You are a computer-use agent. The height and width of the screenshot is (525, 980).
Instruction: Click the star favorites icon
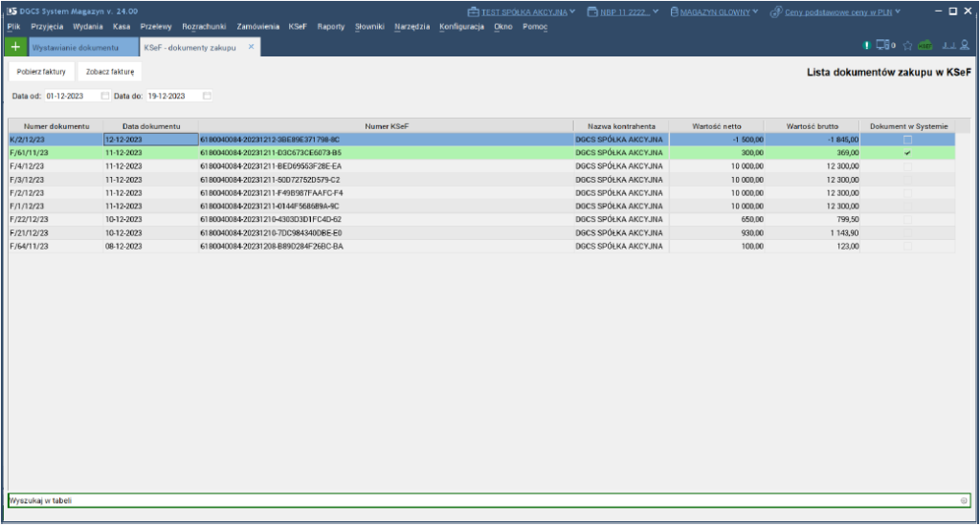[907, 46]
